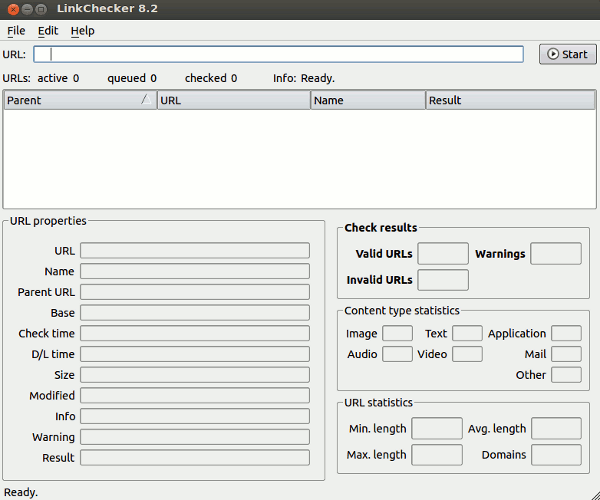Click the 'checked 0' counter text
This screenshot has height=500, width=600.
pyautogui.click(x=211, y=78)
